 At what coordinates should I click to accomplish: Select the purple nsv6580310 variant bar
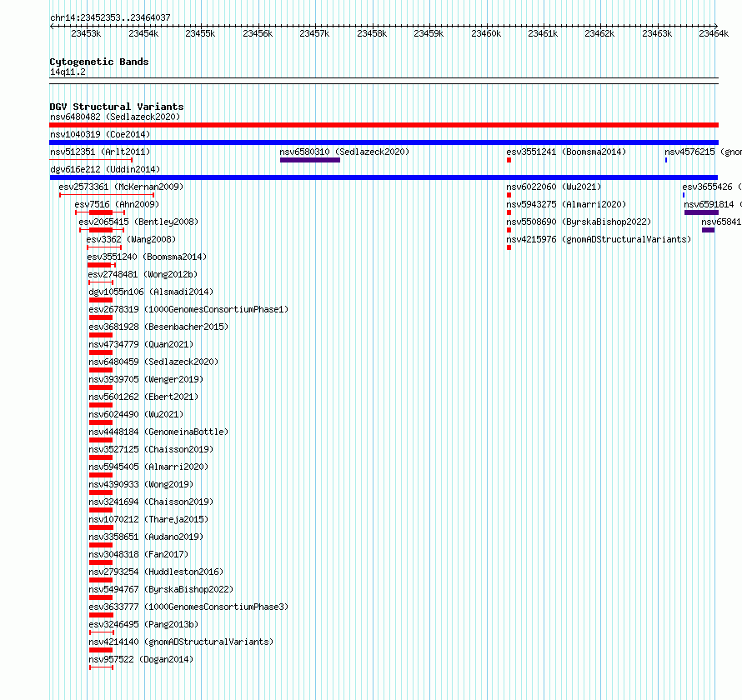pos(310,160)
